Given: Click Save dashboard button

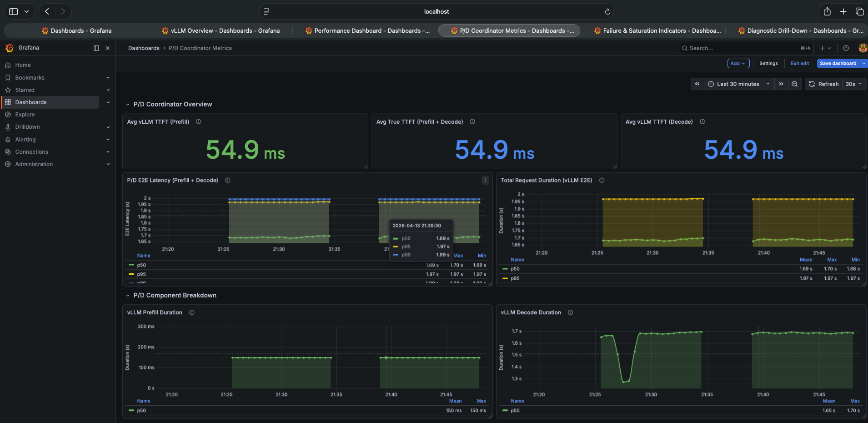Looking at the screenshot, I should pos(838,64).
